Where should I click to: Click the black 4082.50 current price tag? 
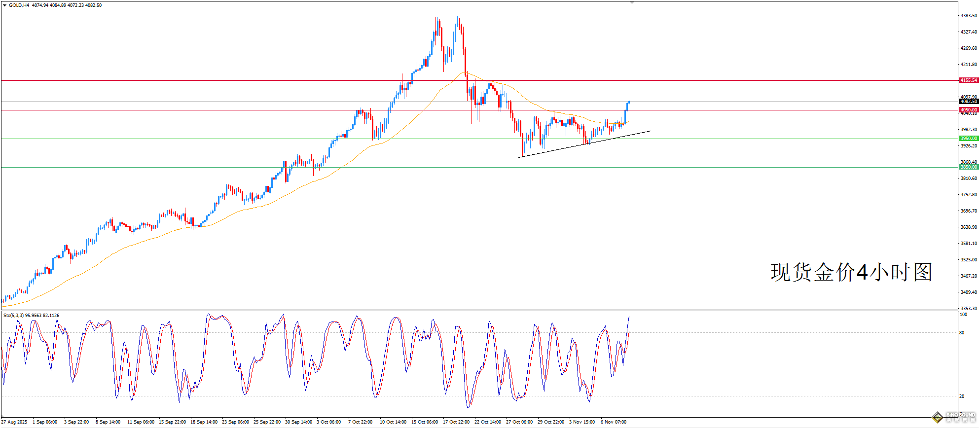pyautogui.click(x=968, y=102)
